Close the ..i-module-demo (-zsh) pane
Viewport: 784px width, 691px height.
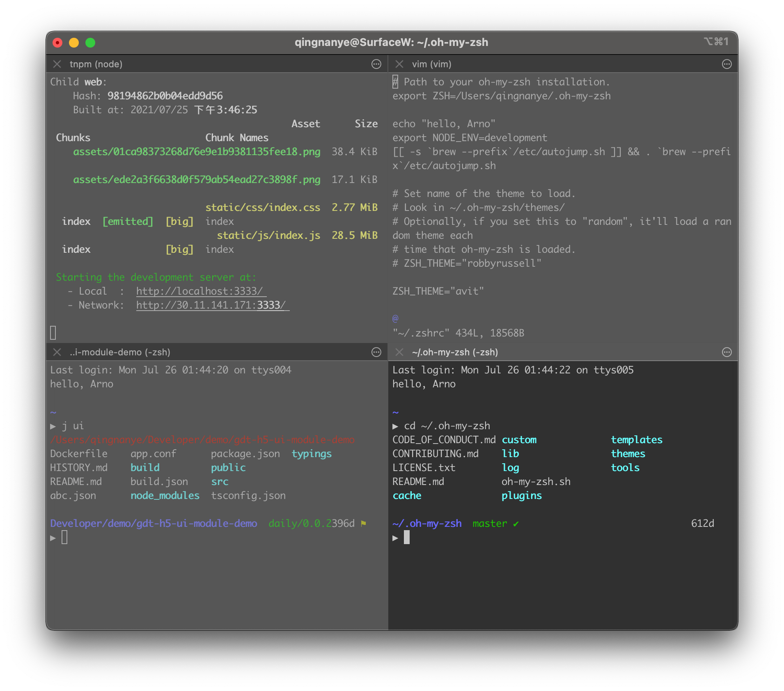coord(57,352)
